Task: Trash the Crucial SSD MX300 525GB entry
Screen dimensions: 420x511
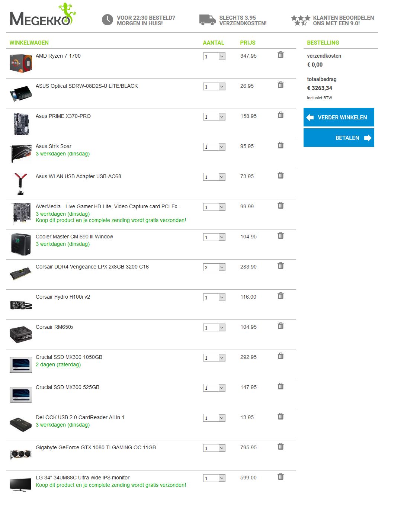Action: pos(280,386)
